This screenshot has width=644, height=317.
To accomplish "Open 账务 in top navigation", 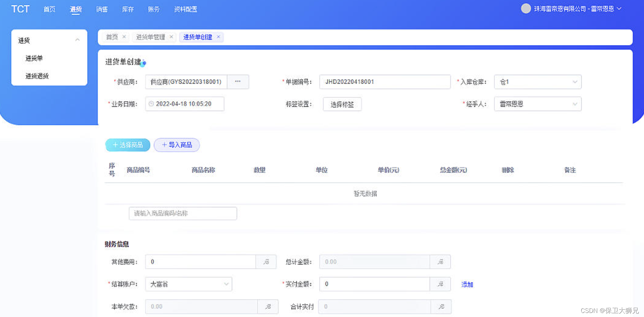I will tap(154, 9).
